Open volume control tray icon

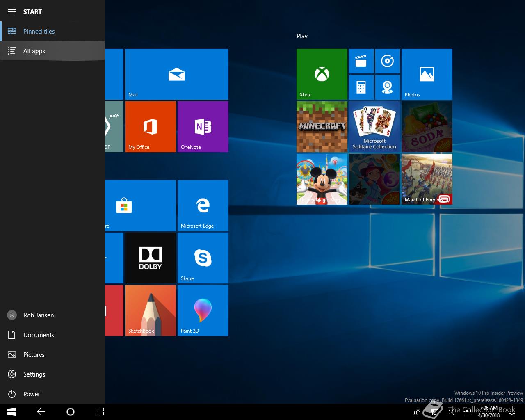tap(451, 412)
